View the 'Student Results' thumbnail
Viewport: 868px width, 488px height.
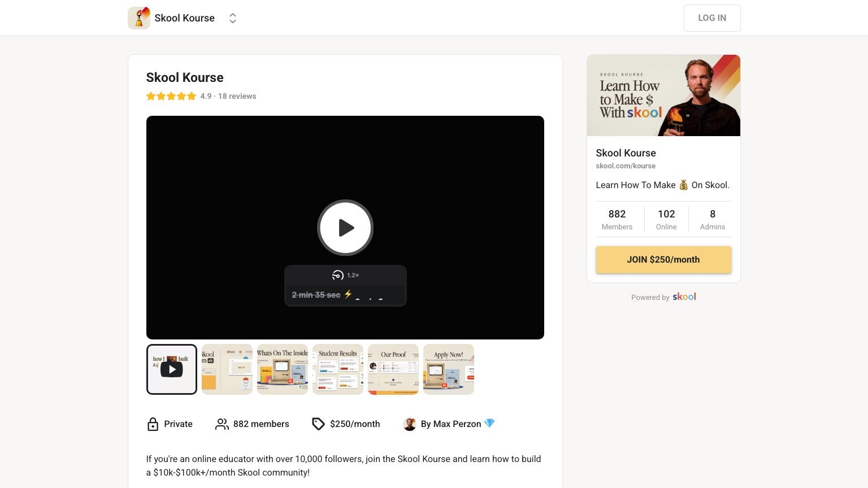[338, 369]
